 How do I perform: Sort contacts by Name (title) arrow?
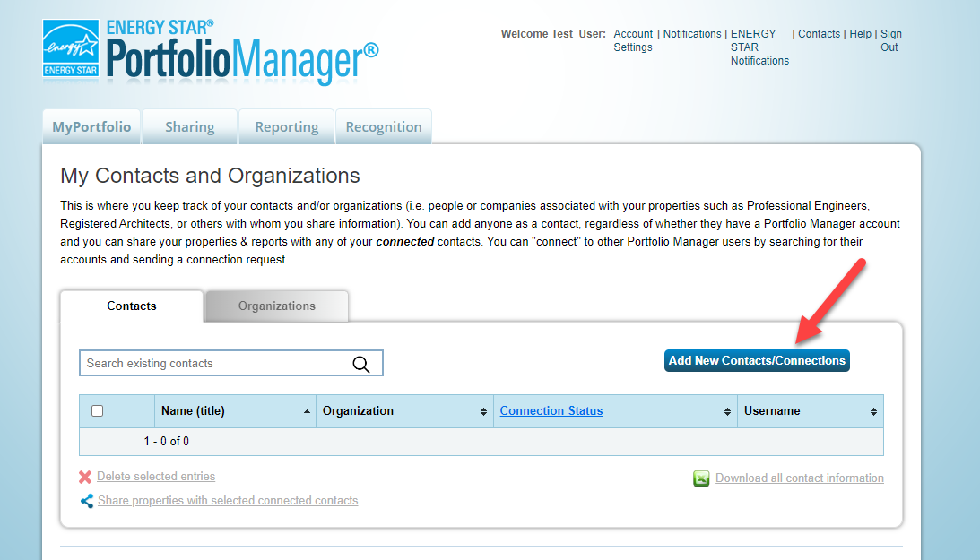[x=307, y=411]
